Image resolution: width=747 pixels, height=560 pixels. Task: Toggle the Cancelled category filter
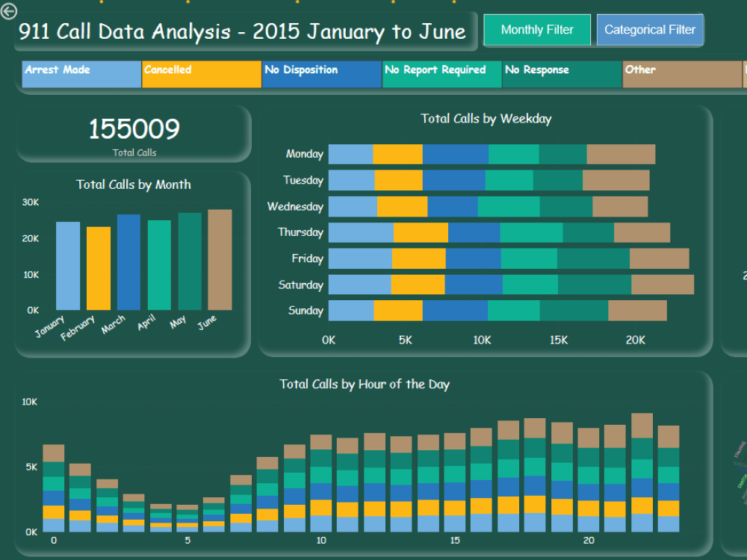tap(201, 74)
